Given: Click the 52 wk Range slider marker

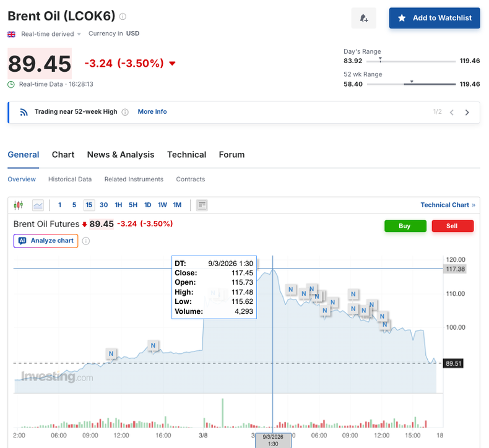Looking at the screenshot, I should [x=412, y=82].
